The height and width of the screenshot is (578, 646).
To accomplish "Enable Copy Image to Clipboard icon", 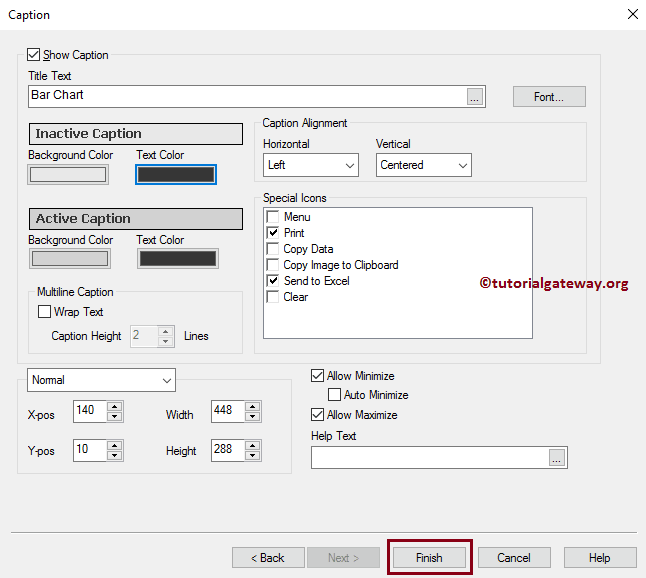I will click(273, 264).
